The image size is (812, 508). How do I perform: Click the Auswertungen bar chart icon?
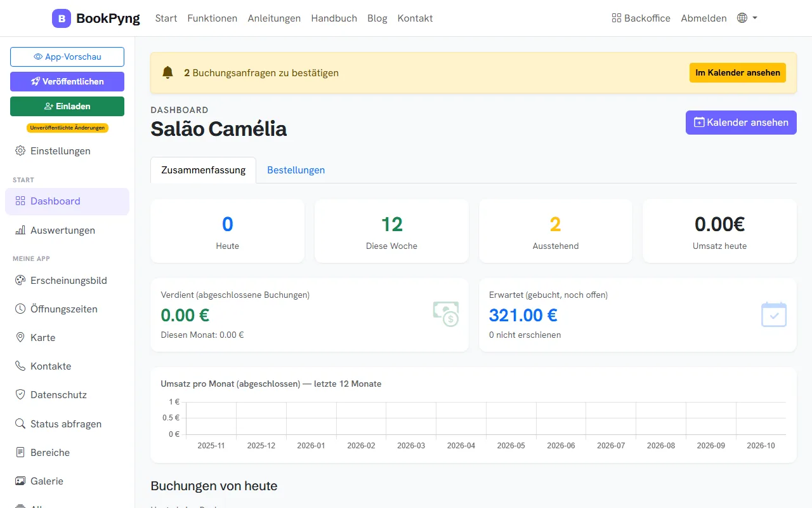pyautogui.click(x=20, y=231)
